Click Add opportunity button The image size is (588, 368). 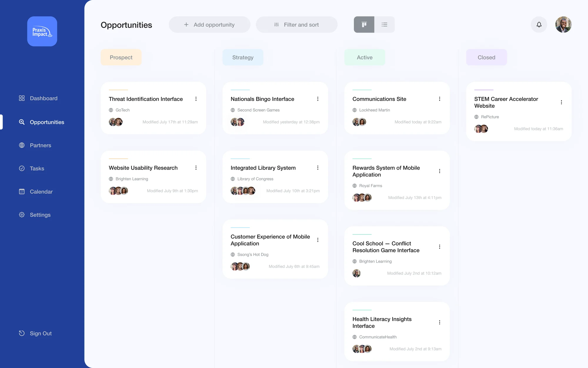click(x=209, y=24)
